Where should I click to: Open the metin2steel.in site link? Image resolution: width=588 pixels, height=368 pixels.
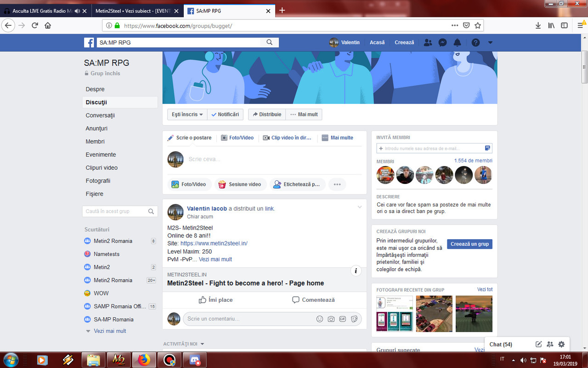(x=214, y=243)
